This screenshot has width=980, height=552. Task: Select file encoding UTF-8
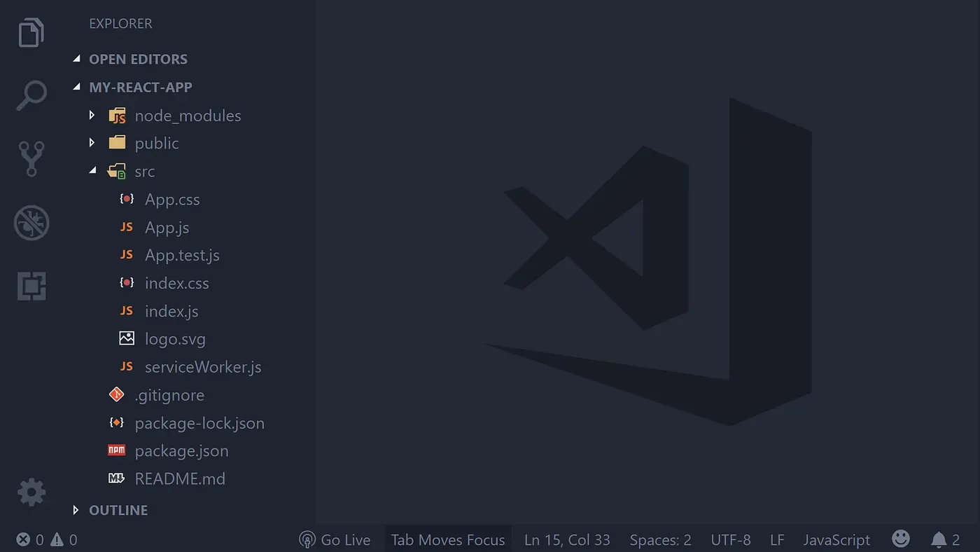[x=731, y=539]
